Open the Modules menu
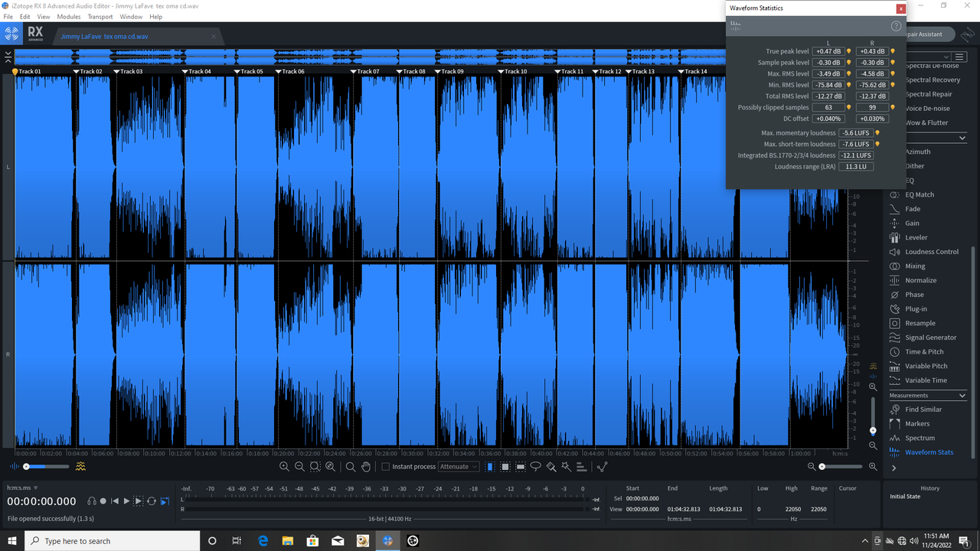The height and width of the screenshot is (551, 980). pos(69,16)
